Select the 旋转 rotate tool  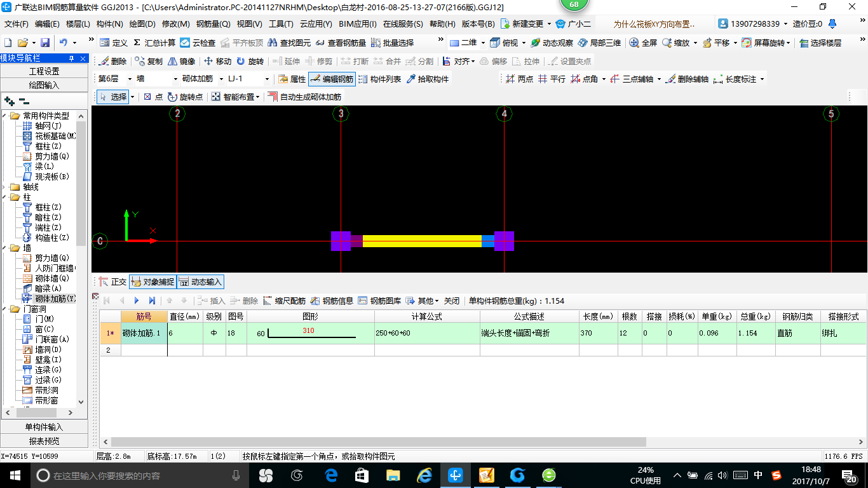(x=250, y=62)
